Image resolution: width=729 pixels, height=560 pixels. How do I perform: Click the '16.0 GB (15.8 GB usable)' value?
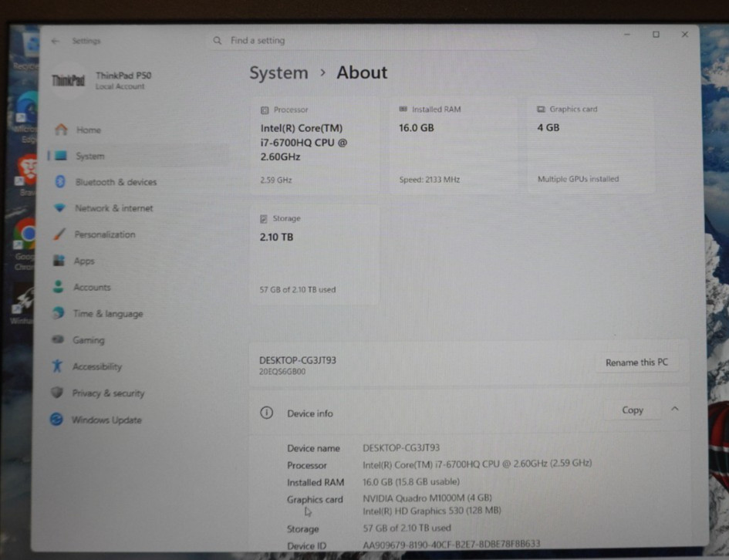[411, 481]
